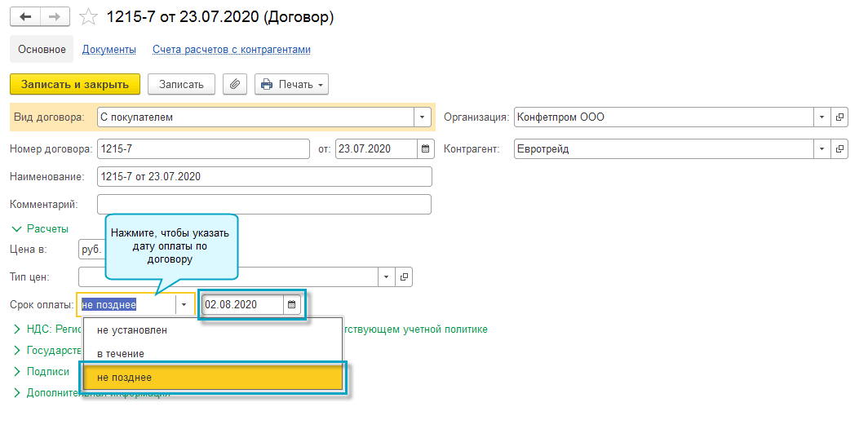The image size is (868, 429).
Task: Open Счета расчетов с контрагентами link
Action: [x=232, y=50]
